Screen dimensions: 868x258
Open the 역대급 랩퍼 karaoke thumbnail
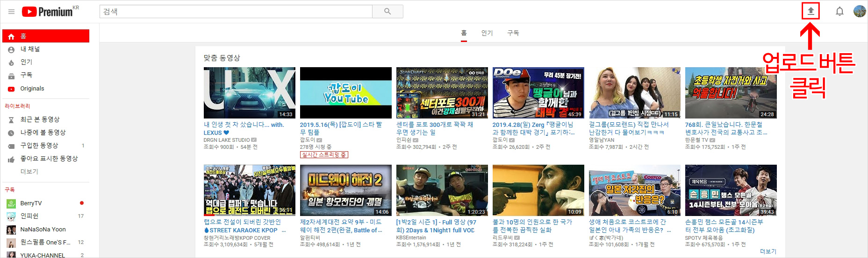249,190
